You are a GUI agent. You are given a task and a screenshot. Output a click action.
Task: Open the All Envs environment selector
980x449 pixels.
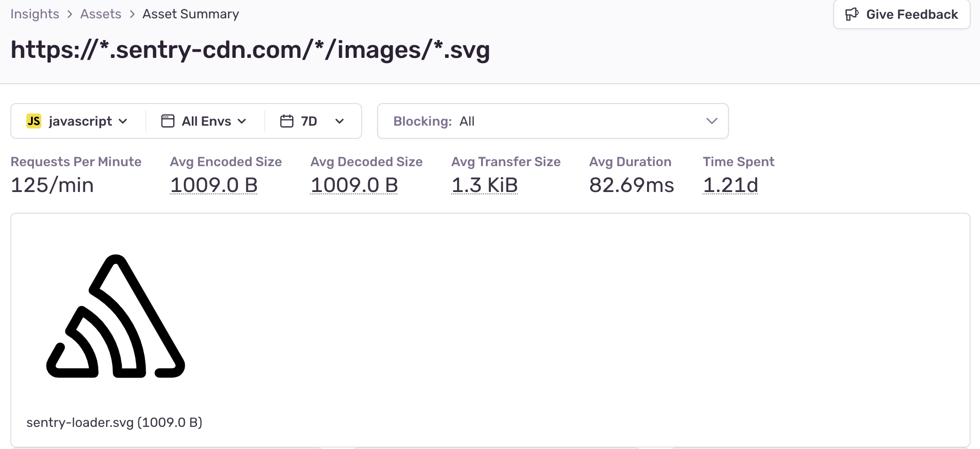[x=206, y=121]
